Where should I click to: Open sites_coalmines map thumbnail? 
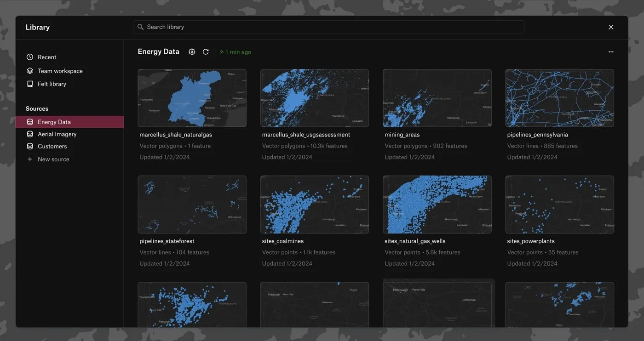(315, 205)
